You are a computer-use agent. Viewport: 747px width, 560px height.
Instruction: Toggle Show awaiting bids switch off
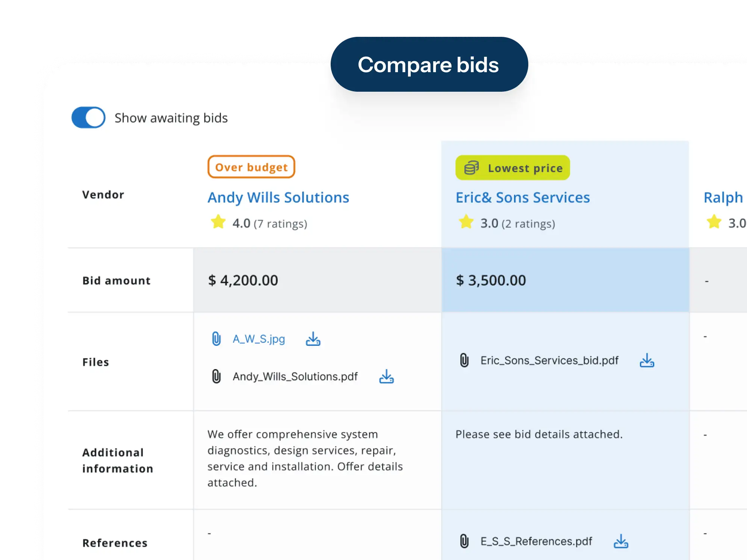tap(88, 118)
